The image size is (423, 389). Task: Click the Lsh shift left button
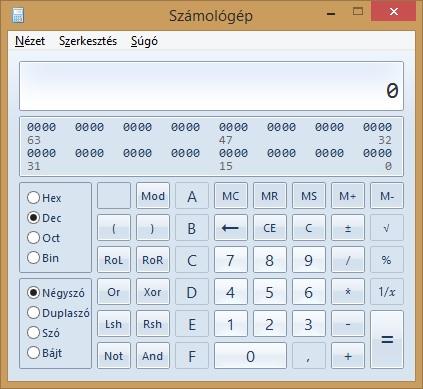tap(114, 324)
